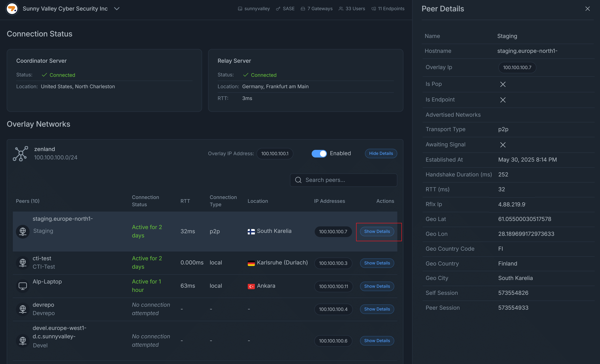
Task: Click the staging.europe-north1- peer name
Action: click(63, 219)
